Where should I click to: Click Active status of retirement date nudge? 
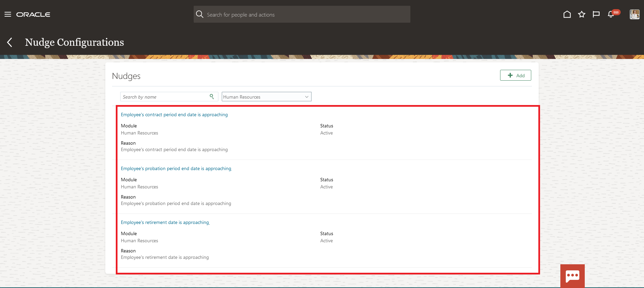click(326, 241)
